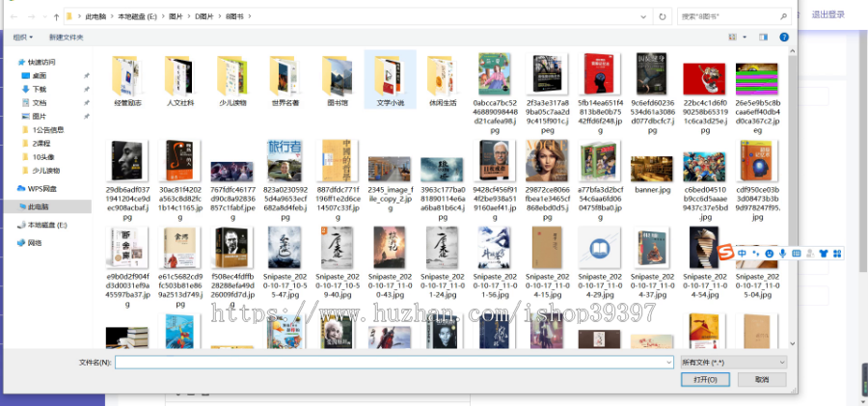868x406 pixels.
Task: Open 10头像 folder in sidebar
Action: tap(42, 157)
